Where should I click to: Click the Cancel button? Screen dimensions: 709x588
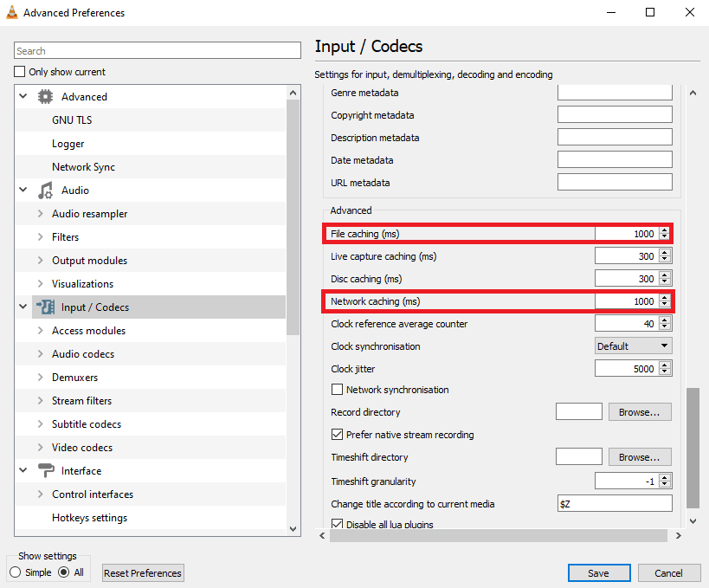coord(669,573)
